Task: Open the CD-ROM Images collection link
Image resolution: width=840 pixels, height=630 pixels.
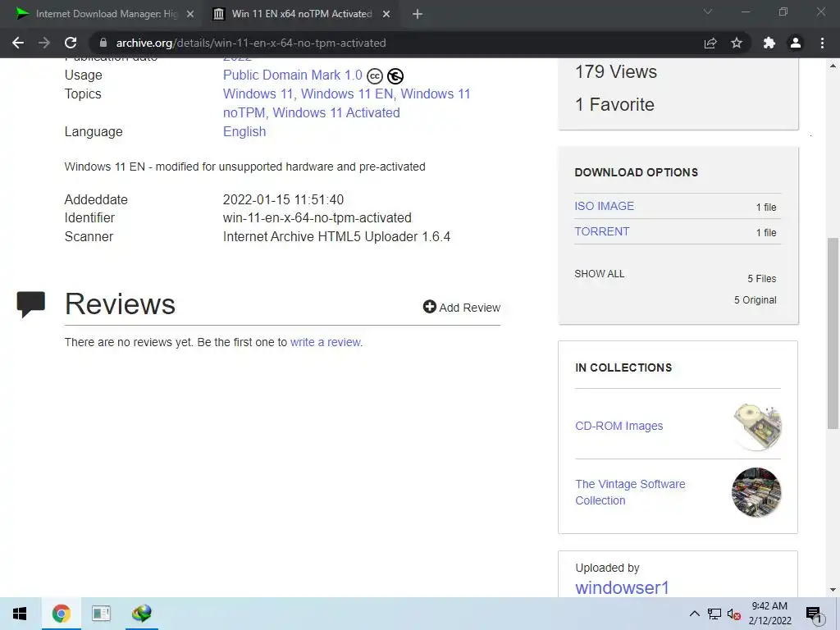Action: [x=619, y=426]
